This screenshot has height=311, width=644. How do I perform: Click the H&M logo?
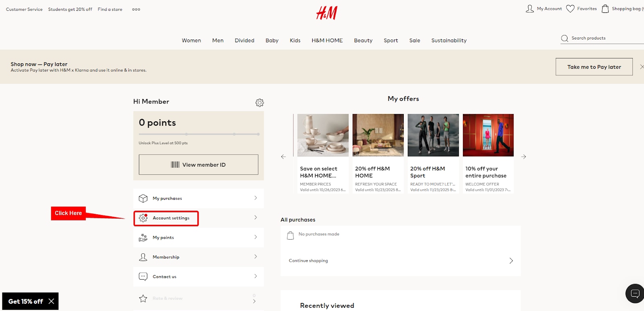tap(327, 13)
